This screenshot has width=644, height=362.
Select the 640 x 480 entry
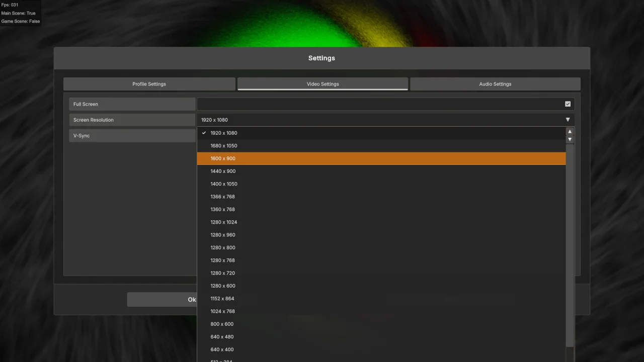[x=381, y=337]
